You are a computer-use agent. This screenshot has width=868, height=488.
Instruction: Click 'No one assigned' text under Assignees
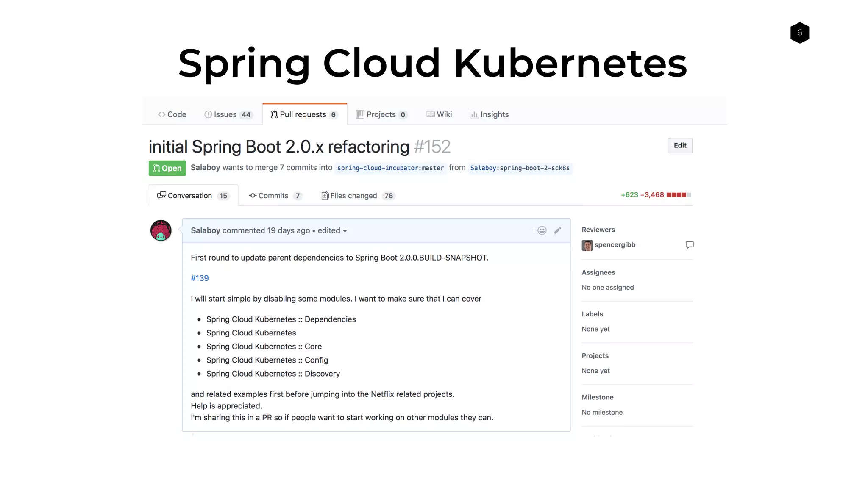(608, 287)
